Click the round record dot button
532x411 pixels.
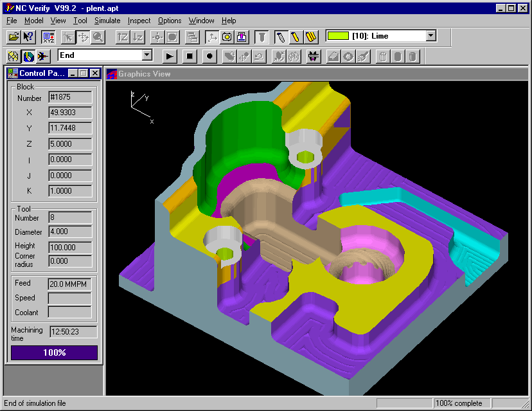(209, 56)
